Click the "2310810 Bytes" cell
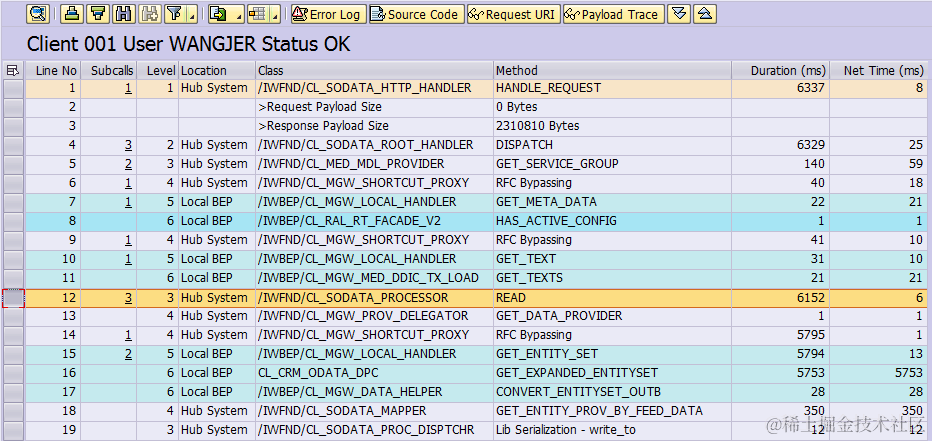The width and height of the screenshot is (932, 441). click(612, 127)
